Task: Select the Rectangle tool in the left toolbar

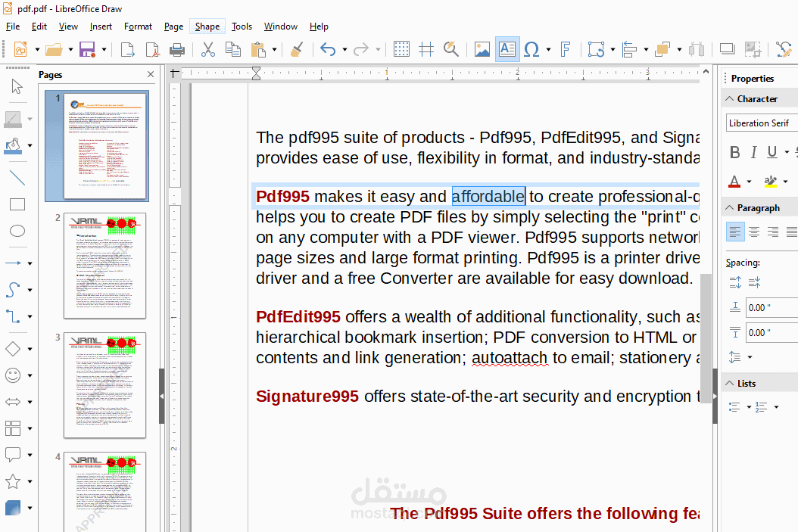Action: pyautogui.click(x=17, y=204)
